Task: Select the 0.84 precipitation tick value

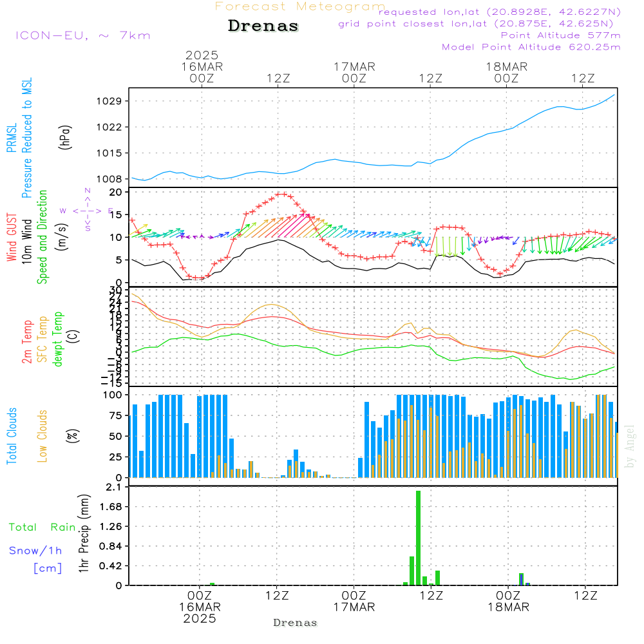Action: [x=111, y=546]
